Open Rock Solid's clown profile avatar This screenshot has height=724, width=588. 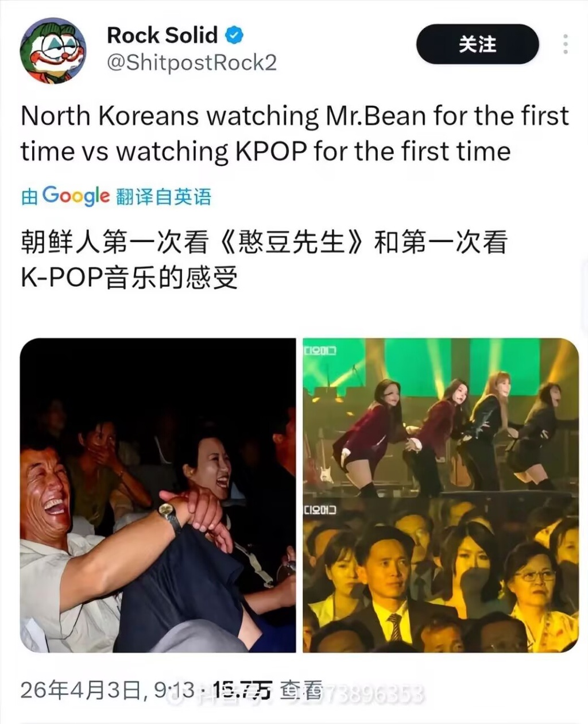coord(53,51)
